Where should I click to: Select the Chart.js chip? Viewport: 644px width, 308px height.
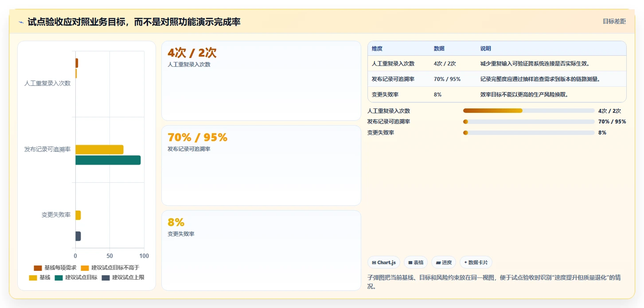384,262
